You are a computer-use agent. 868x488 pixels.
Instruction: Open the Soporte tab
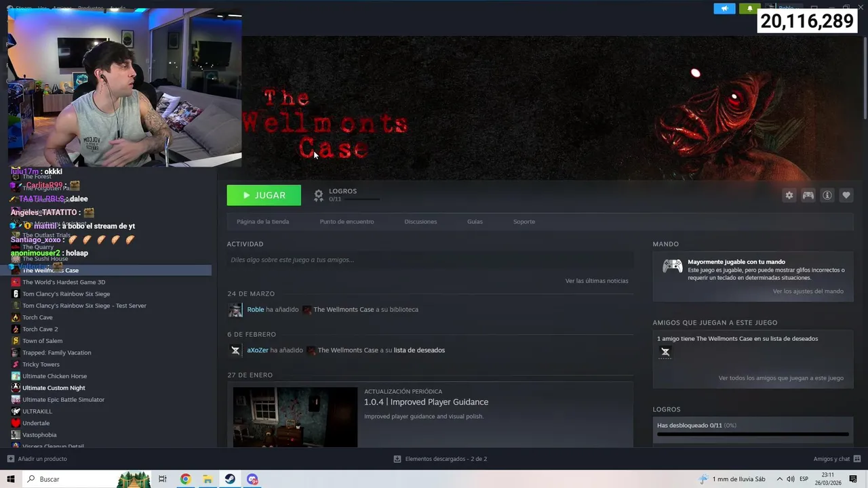(524, 222)
